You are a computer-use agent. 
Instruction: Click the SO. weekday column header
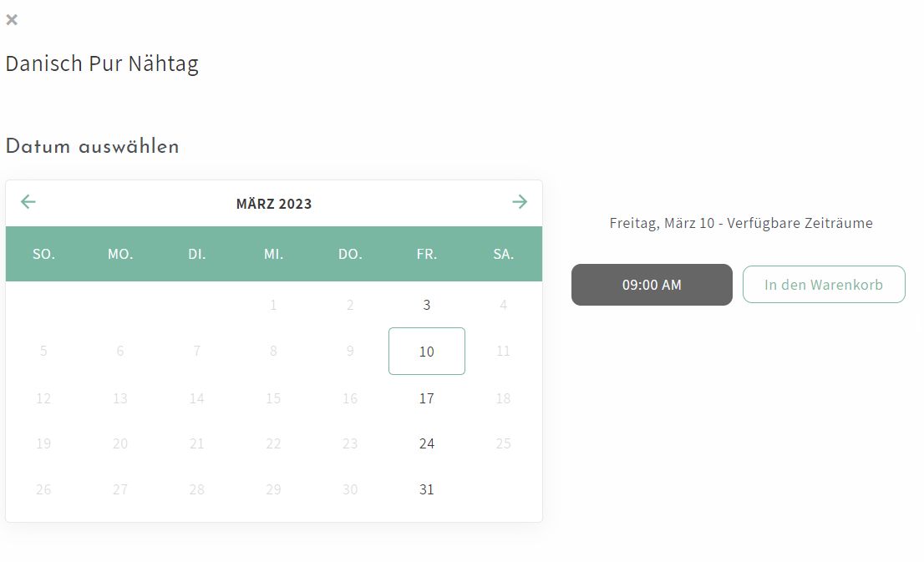pos(43,254)
